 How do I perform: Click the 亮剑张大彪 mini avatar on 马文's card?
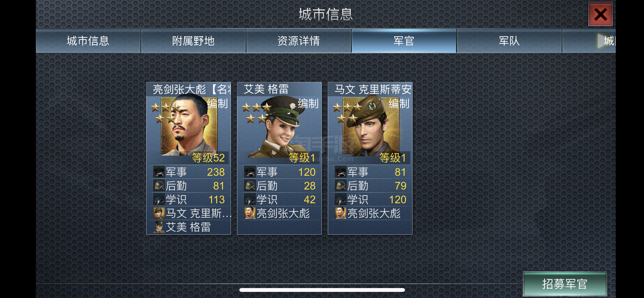[x=341, y=213]
